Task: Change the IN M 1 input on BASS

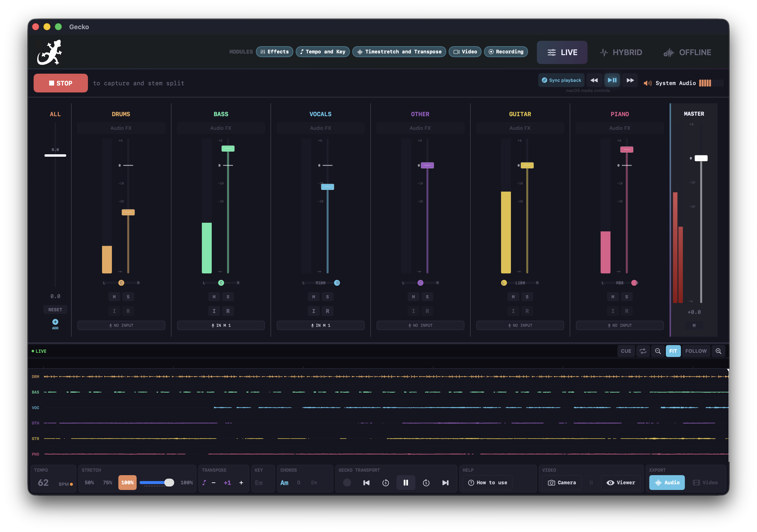Action: (x=221, y=325)
